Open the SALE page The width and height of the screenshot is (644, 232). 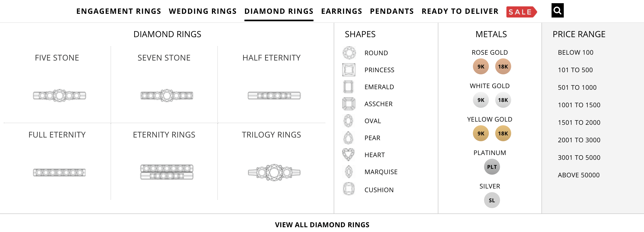(x=521, y=11)
